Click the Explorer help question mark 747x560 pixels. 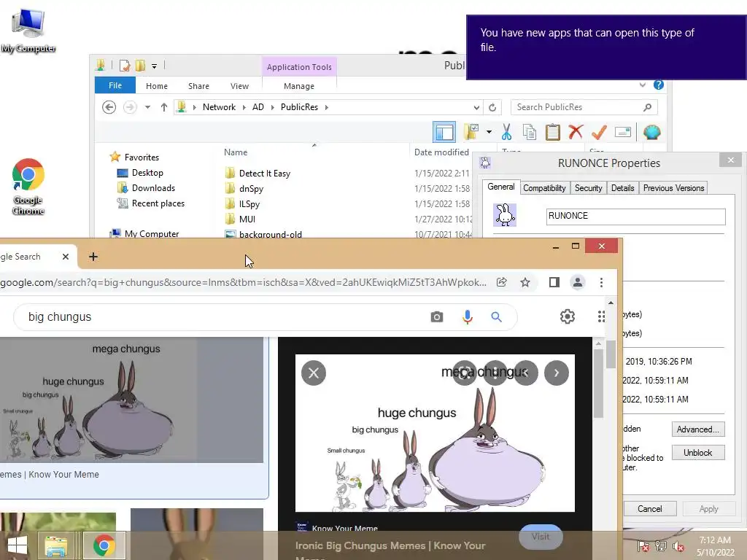(659, 85)
